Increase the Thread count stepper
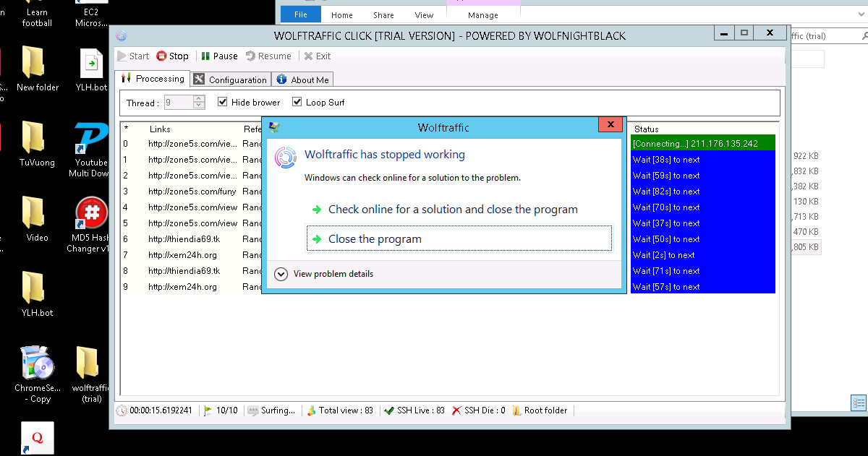Image resolution: width=868 pixels, height=456 pixels. tap(199, 99)
